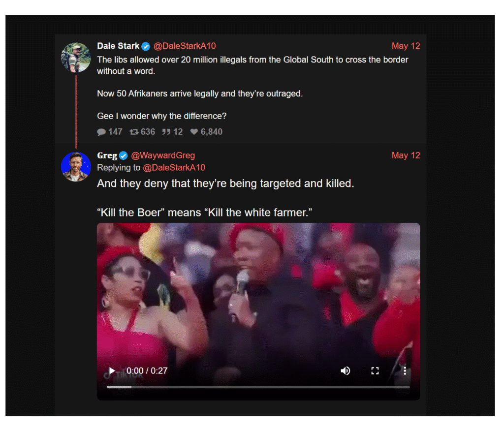504x430 pixels.
Task: Click the reply count comment icon
Action: pos(101,132)
